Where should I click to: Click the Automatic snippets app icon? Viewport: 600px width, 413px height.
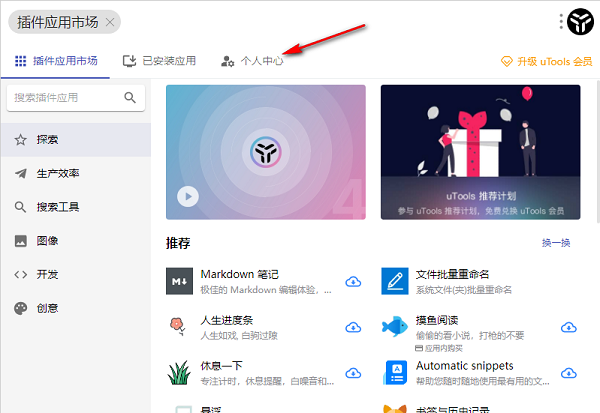pos(395,372)
